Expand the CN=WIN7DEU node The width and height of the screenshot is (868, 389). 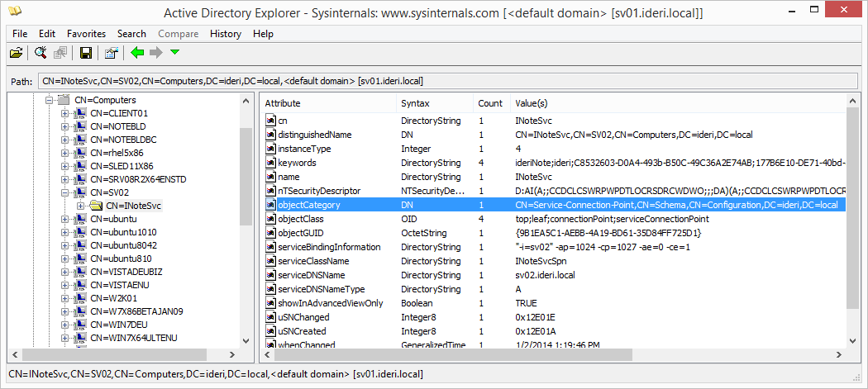click(64, 325)
